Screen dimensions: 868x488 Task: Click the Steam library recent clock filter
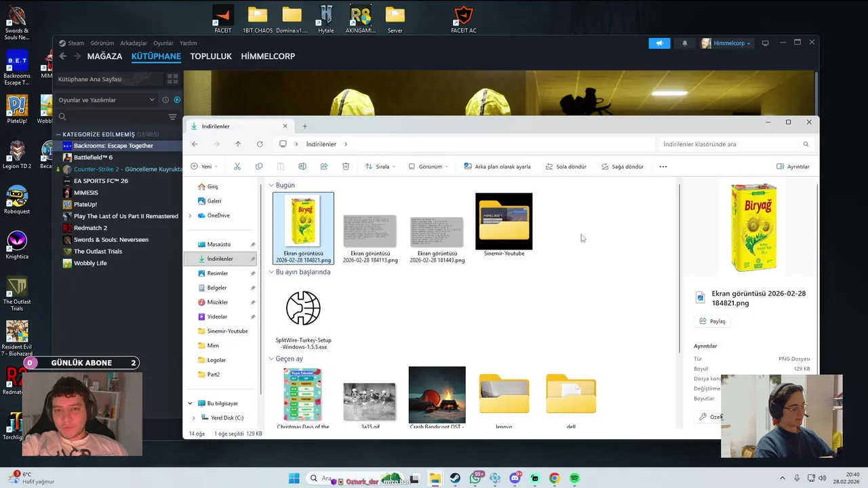tap(165, 100)
